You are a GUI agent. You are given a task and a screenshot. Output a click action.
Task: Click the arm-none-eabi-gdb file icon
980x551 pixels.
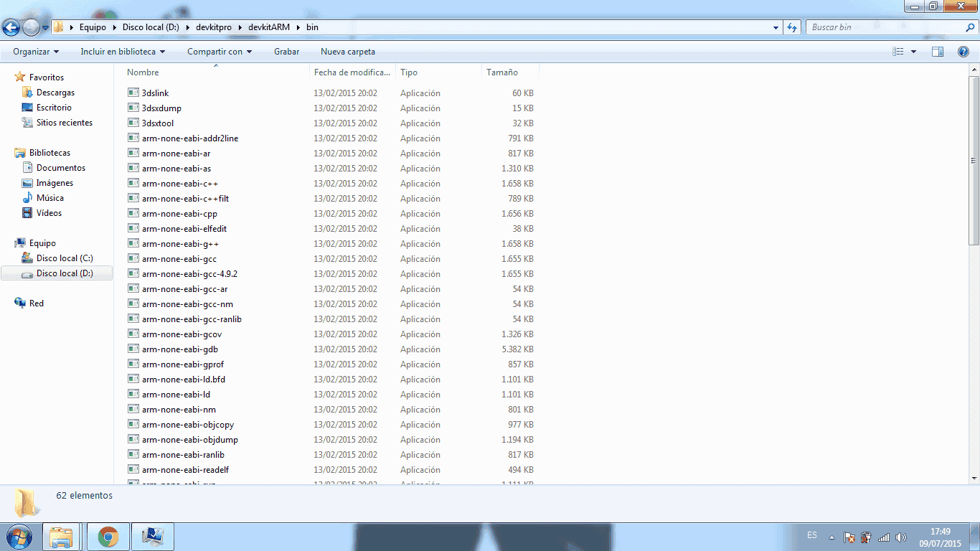(133, 349)
